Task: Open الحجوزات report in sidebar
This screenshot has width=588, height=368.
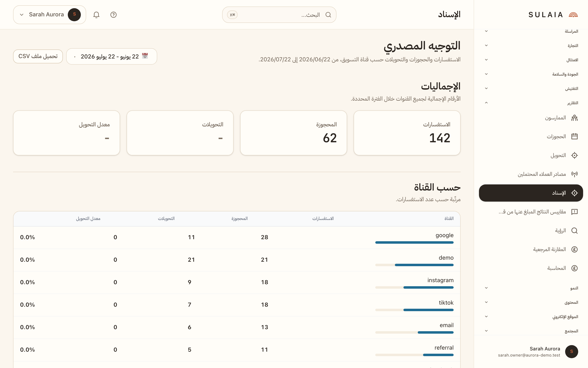Action: (x=531, y=137)
